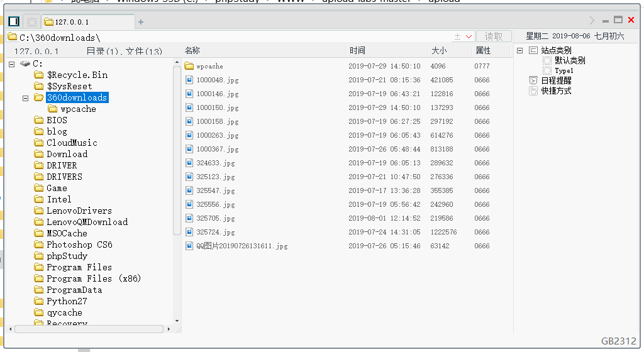Image resolution: width=644 pixels, height=352 pixels.
Task: Click the 1000146.jpg file icon
Action: click(189, 94)
